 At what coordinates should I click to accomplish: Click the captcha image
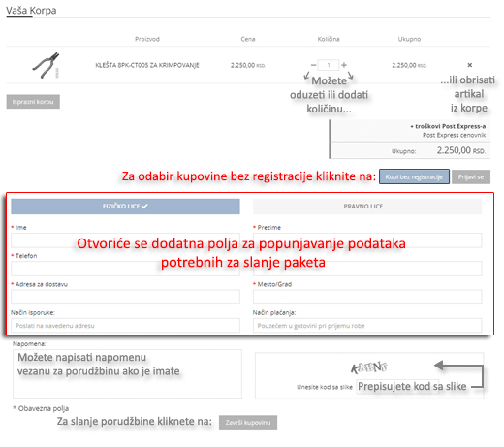coord(369,367)
